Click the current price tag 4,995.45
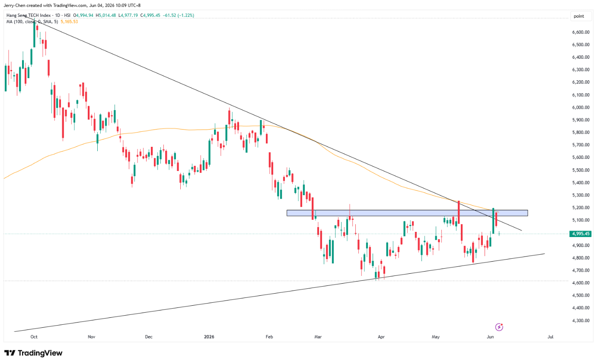The image size is (597, 364). point(581,234)
